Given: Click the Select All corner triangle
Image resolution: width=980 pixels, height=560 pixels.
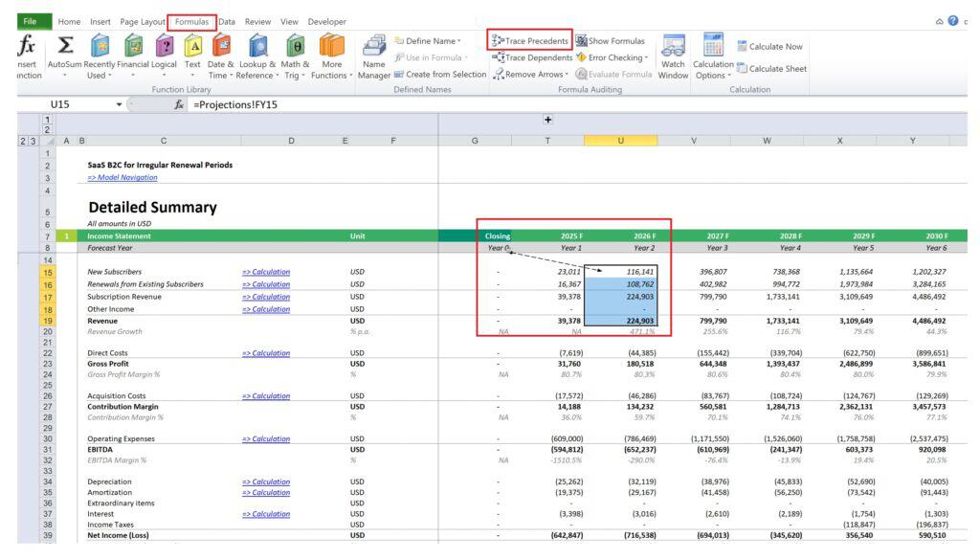Looking at the screenshot, I should click(x=49, y=142).
